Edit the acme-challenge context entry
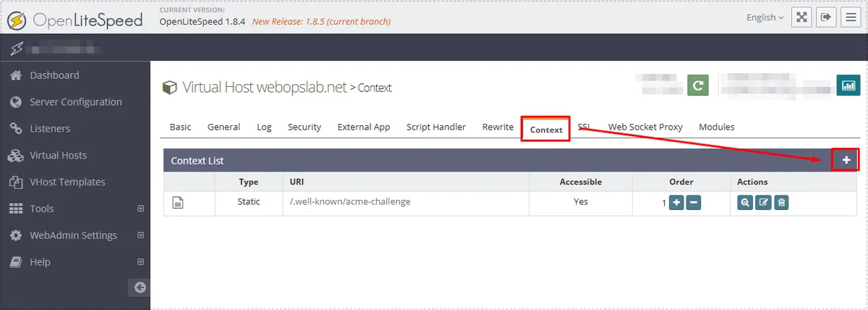 [x=763, y=203]
